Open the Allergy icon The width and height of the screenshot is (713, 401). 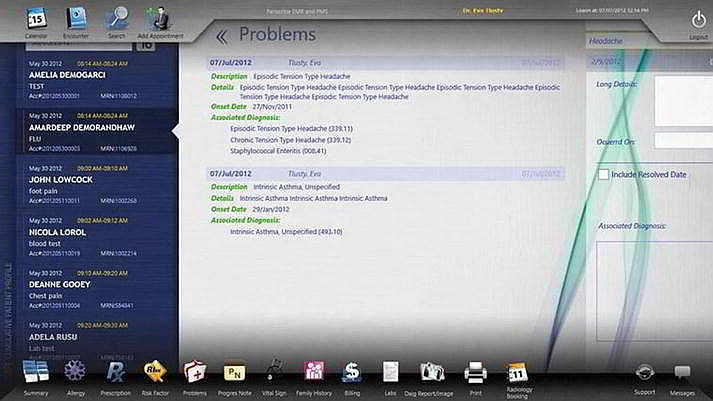coord(76,372)
